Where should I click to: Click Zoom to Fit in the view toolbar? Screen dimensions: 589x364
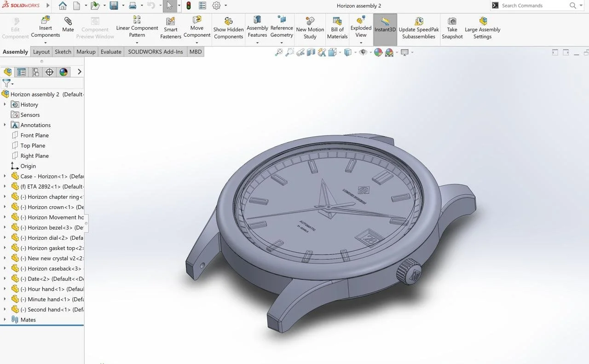pyautogui.click(x=278, y=52)
